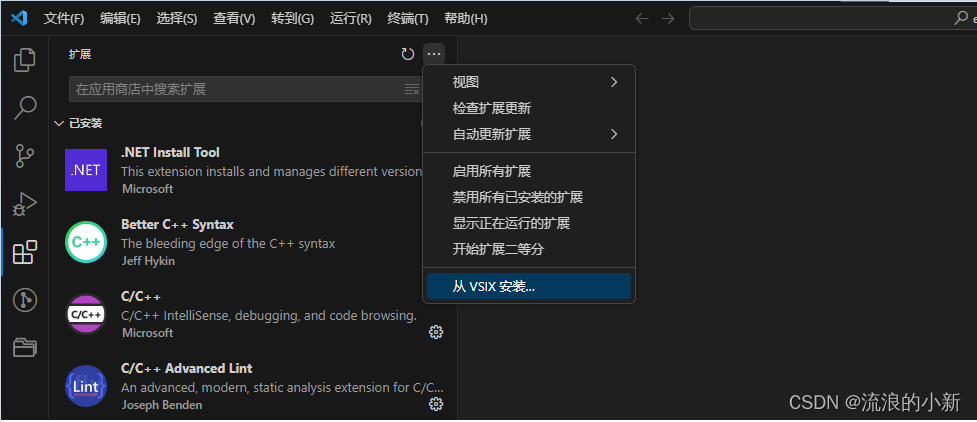The image size is (977, 422).
Task: Select the C/C++ Advanced Lint title
Action: [186, 368]
